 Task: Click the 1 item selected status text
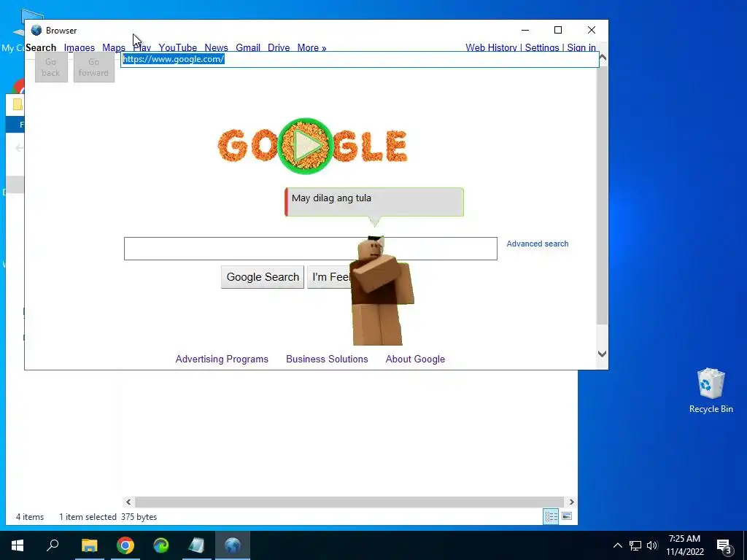tap(88, 517)
